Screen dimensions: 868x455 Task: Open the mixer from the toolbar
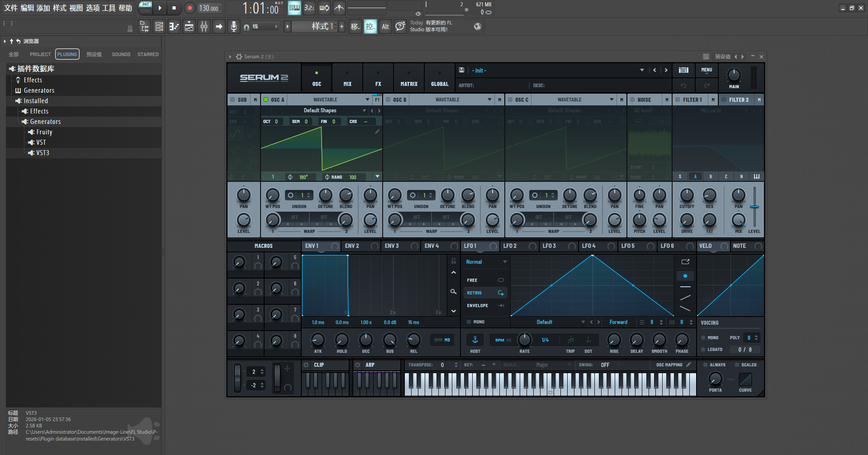204,27
